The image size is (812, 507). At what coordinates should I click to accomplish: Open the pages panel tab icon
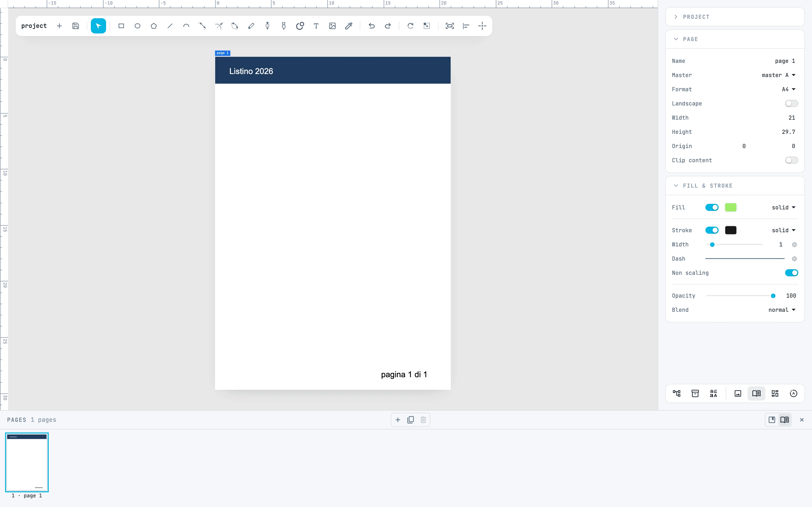click(756, 393)
